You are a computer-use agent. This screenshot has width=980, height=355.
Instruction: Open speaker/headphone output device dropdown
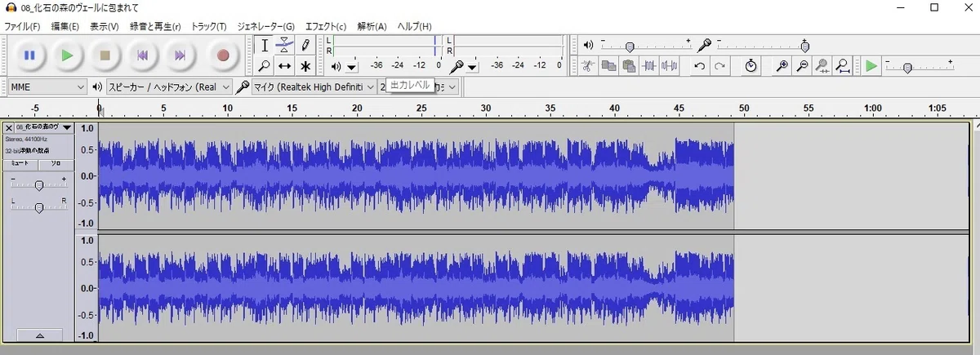168,87
